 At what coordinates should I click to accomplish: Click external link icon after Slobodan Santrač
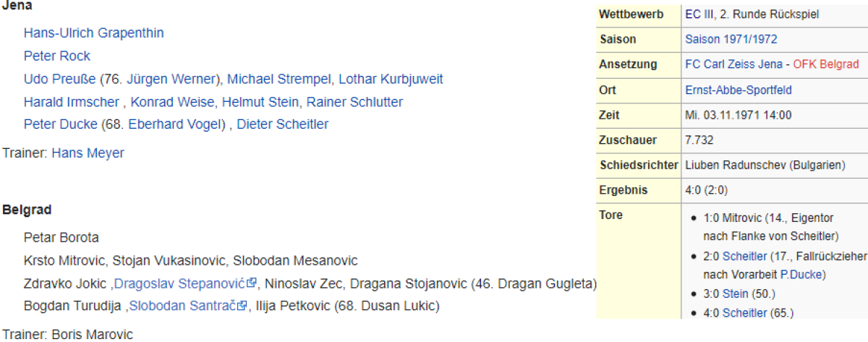pyautogui.click(x=242, y=306)
